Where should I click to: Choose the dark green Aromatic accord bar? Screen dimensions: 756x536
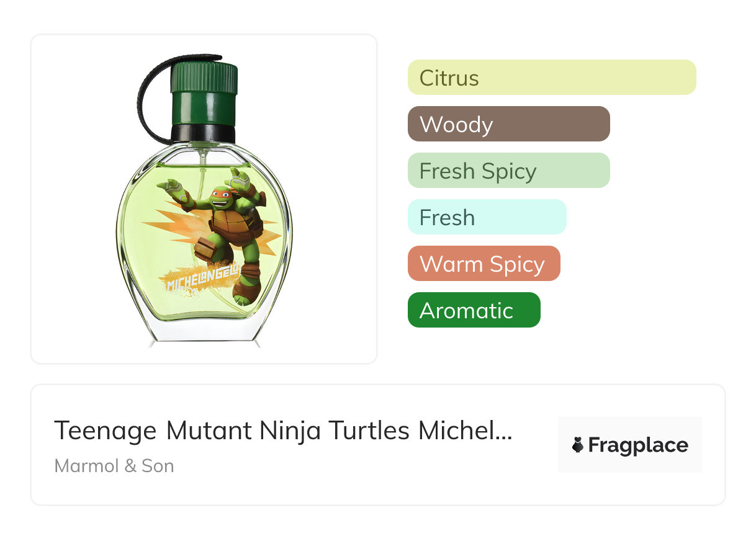(x=474, y=310)
